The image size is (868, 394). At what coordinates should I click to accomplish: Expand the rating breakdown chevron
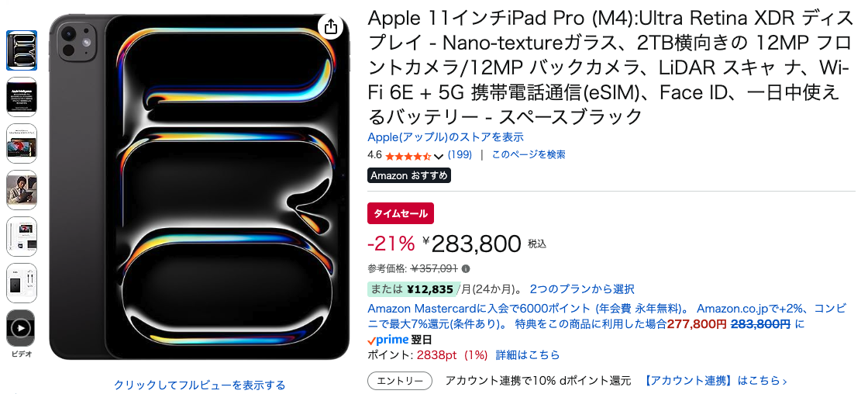point(439,156)
